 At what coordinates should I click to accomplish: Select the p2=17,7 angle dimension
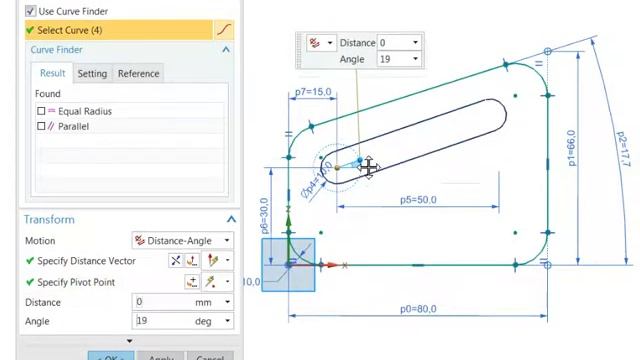click(623, 149)
